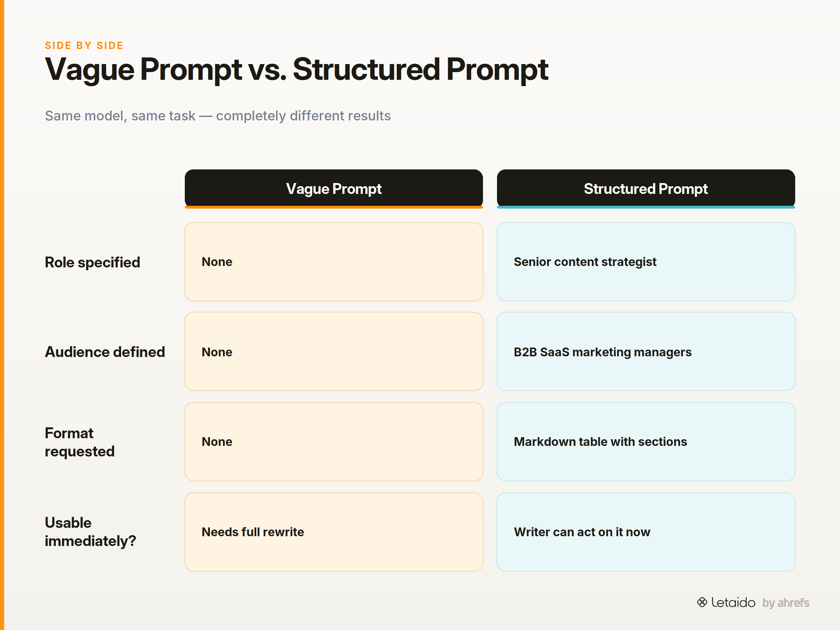Click the None cell for Role specified

(334, 262)
